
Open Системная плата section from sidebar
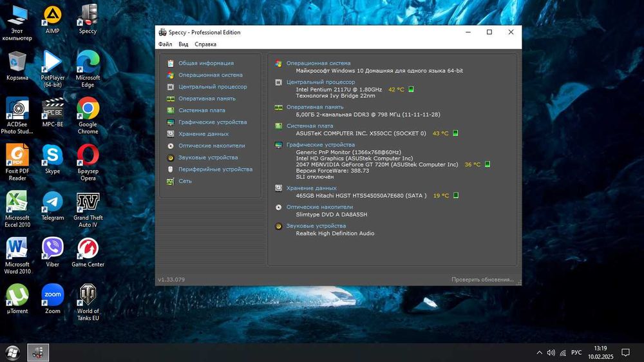(201, 111)
